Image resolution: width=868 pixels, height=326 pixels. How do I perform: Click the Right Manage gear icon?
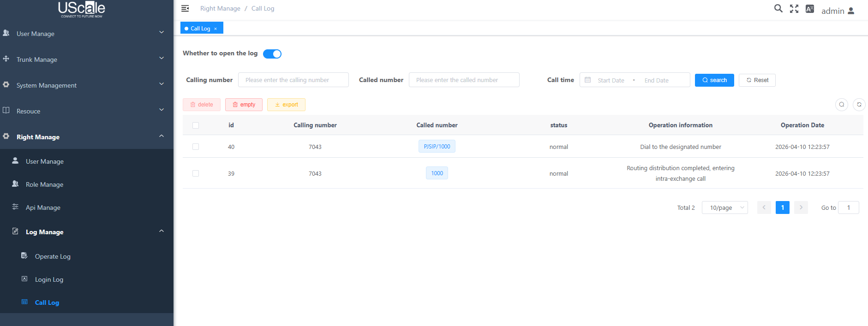tap(6, 136)
